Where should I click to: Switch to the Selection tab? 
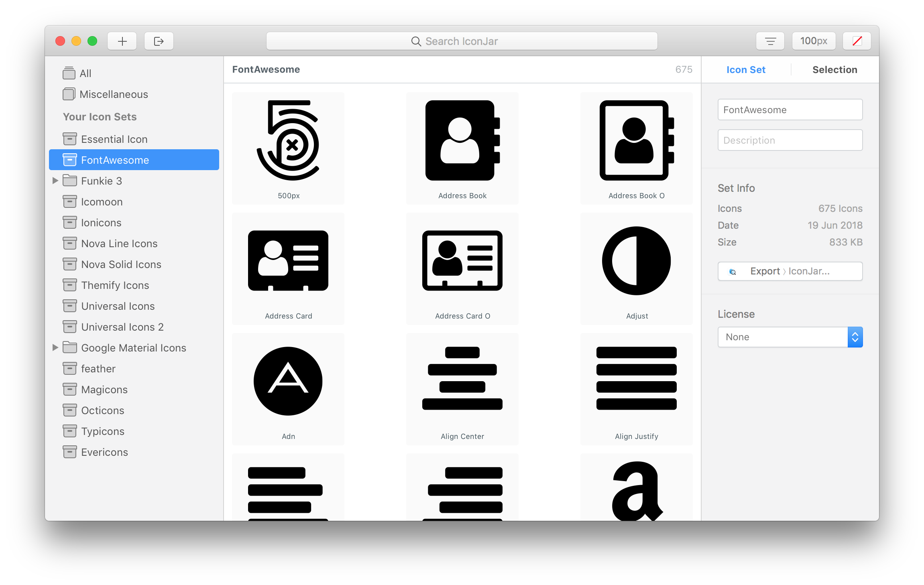pyautogui.click(x=834, y=70)
